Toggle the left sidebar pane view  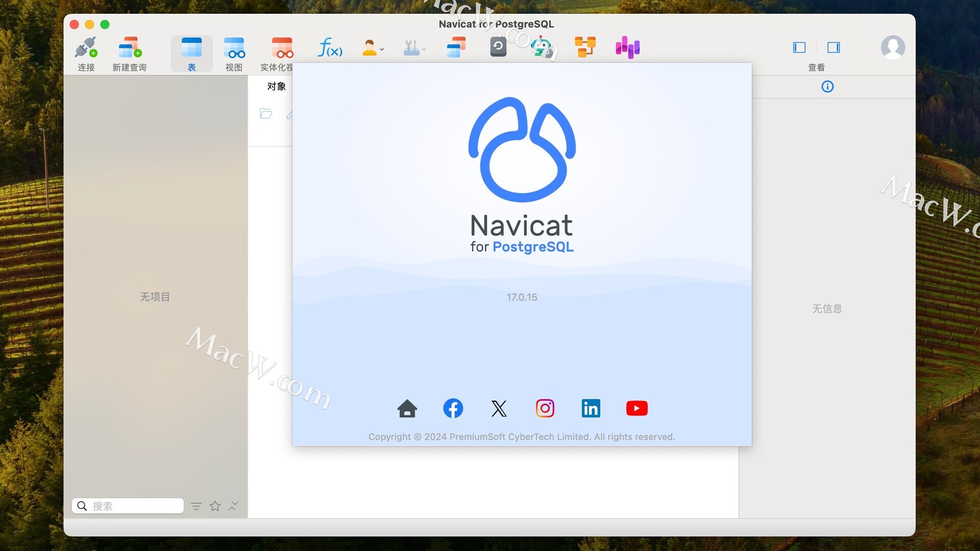pyautogui.click(x=799, y=47)
